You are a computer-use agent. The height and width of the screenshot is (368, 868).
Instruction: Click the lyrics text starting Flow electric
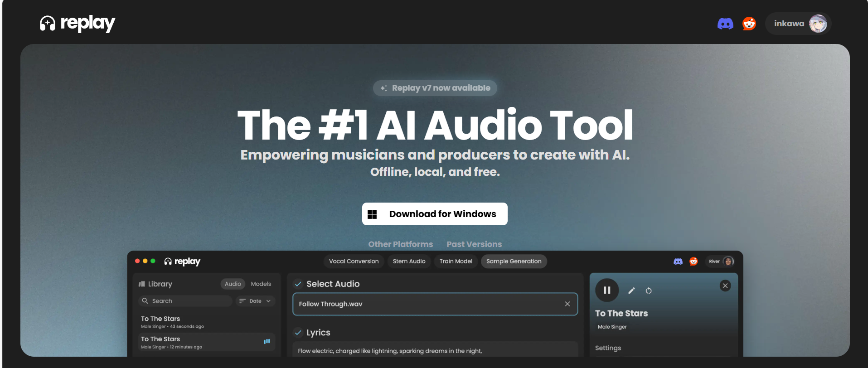(390, 351)
